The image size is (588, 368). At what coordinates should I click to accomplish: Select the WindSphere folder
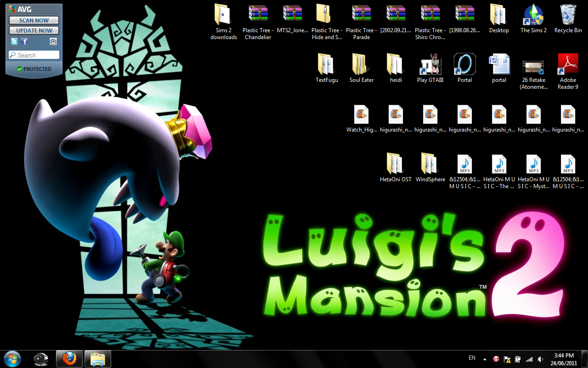[430, 167]
